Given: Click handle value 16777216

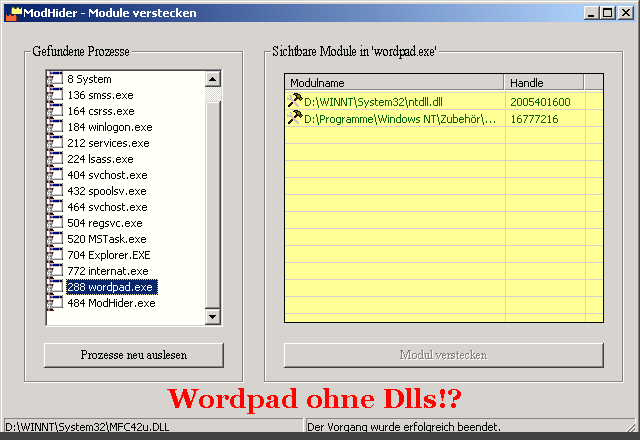Looking at the screenshot, I should click(x=534, y=119).
